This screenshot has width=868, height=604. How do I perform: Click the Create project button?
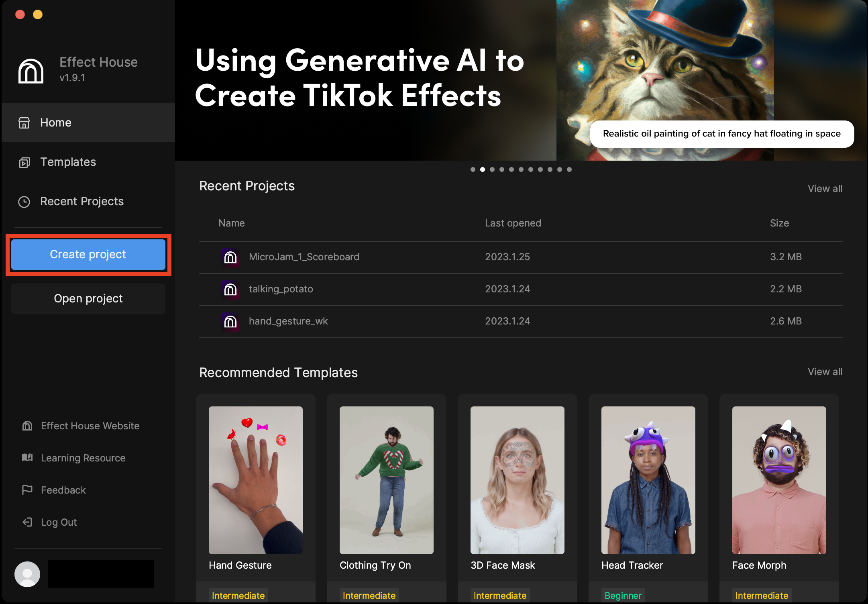click(x=88, y=255)
